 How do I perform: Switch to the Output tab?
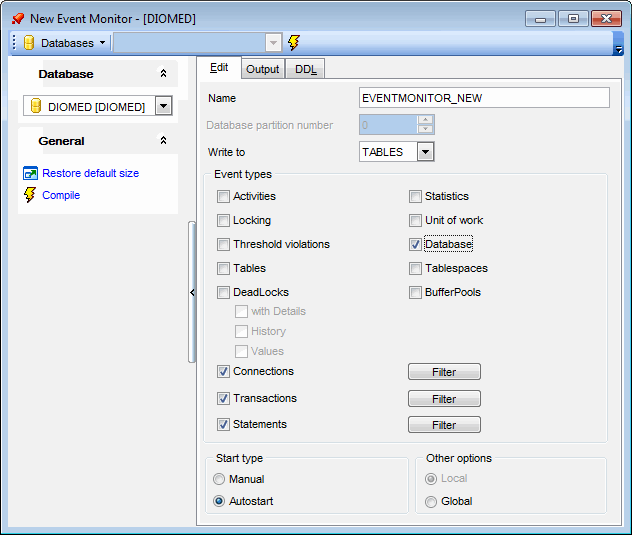click(263, 69)
